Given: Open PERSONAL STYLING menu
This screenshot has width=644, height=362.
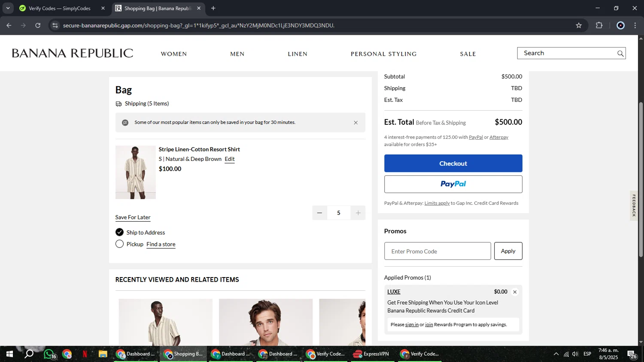Looking at the screenshot, I should pos(384,54).
